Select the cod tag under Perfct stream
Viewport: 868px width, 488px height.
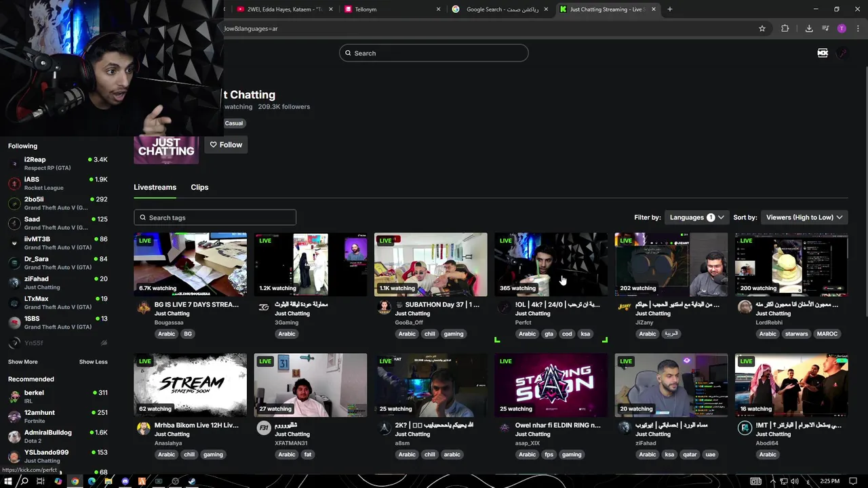[567, 333]
